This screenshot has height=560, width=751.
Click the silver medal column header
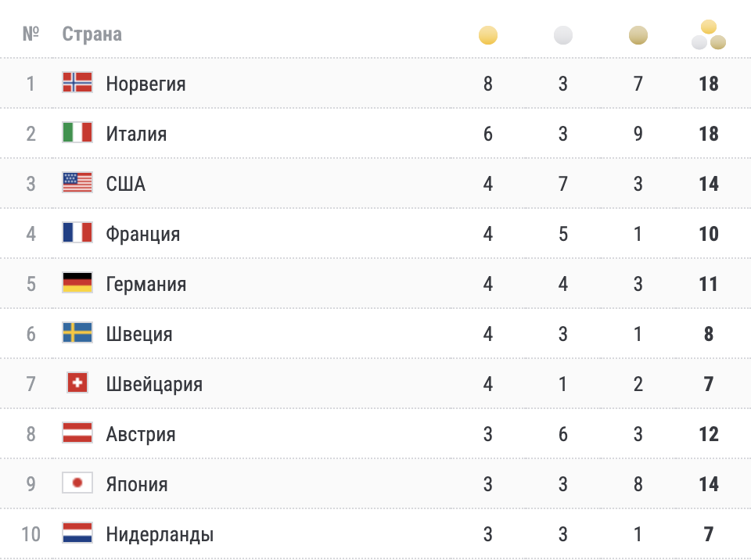[x=563, y=35]
